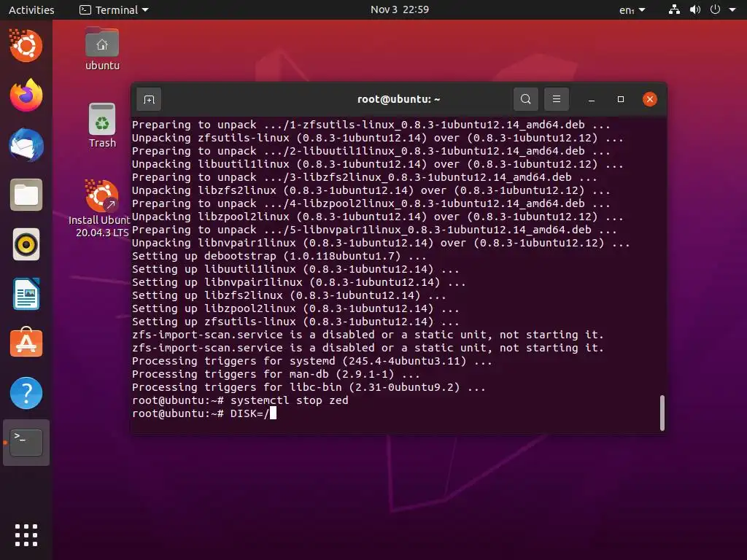Click "Setting up debootstrap (1.0.118ubuntu1.7)" line

coord(279,256)
